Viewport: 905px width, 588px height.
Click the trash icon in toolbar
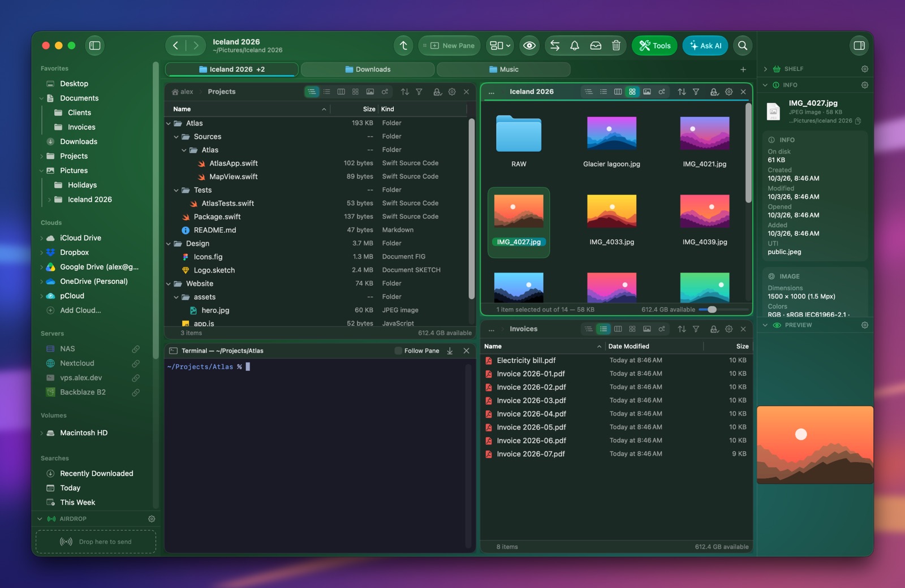616,46
